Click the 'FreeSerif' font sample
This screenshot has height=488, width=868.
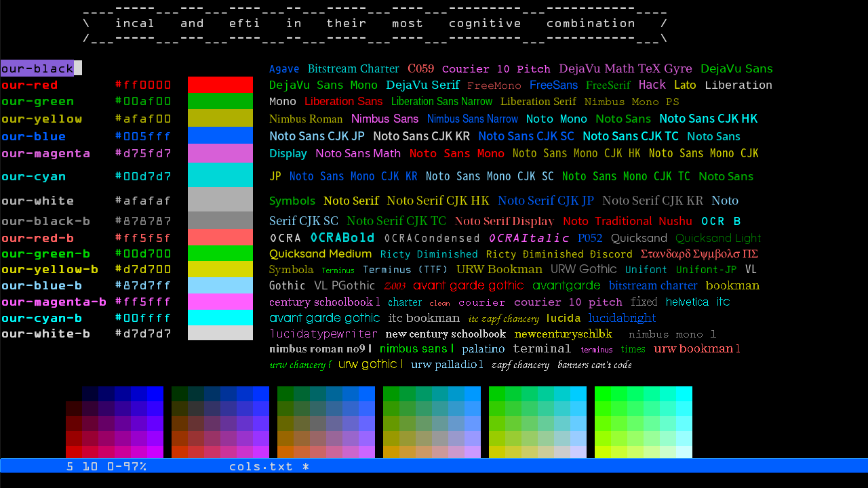[x=608, y=85]
